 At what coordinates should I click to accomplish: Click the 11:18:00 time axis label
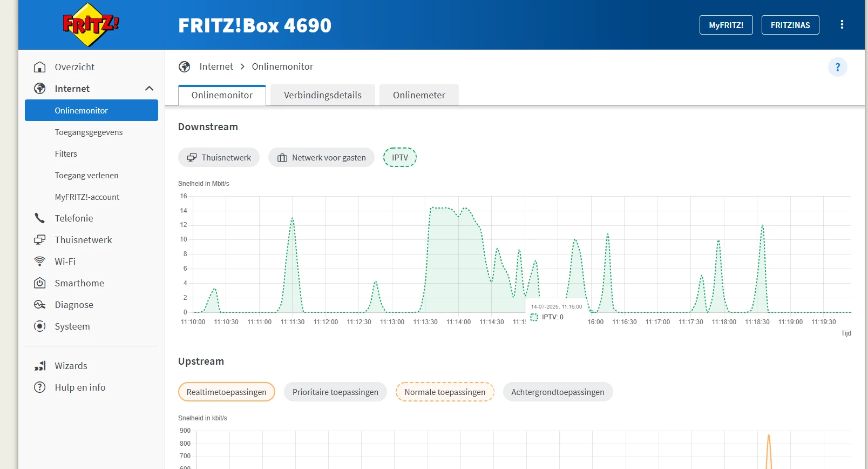point(724,322)
